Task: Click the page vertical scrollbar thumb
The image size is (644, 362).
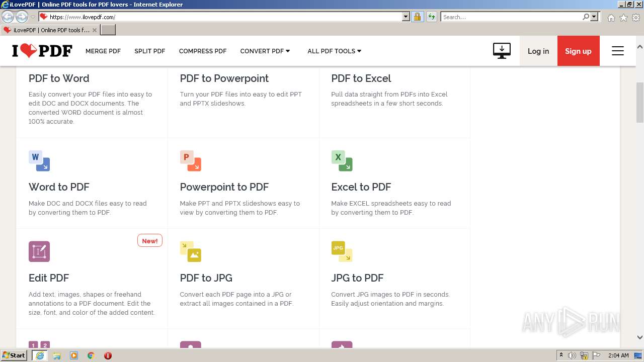Action: [640, 102]
